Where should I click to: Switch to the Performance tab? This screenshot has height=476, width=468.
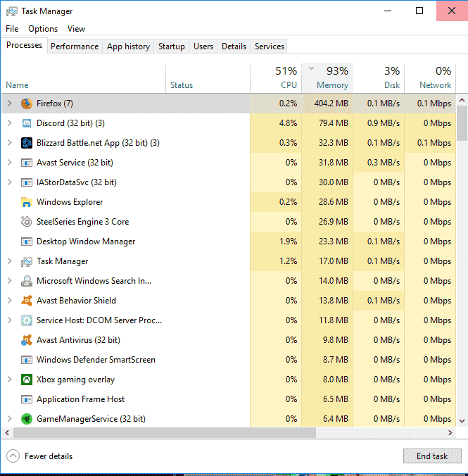coord(75,46)
